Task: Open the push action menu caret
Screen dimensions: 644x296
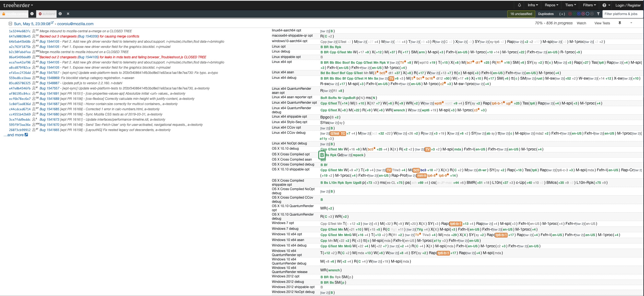Action: pos(631,23)
